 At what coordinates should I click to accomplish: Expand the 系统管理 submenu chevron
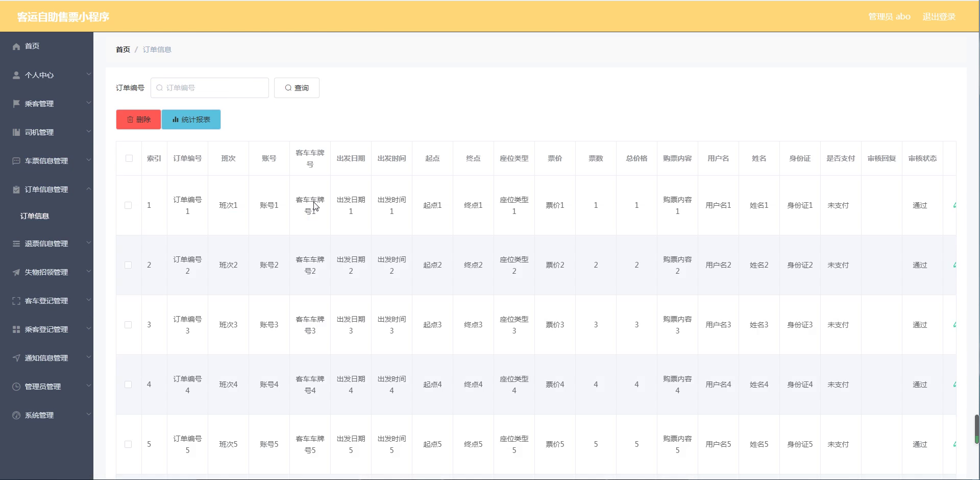tap(88, 414)
